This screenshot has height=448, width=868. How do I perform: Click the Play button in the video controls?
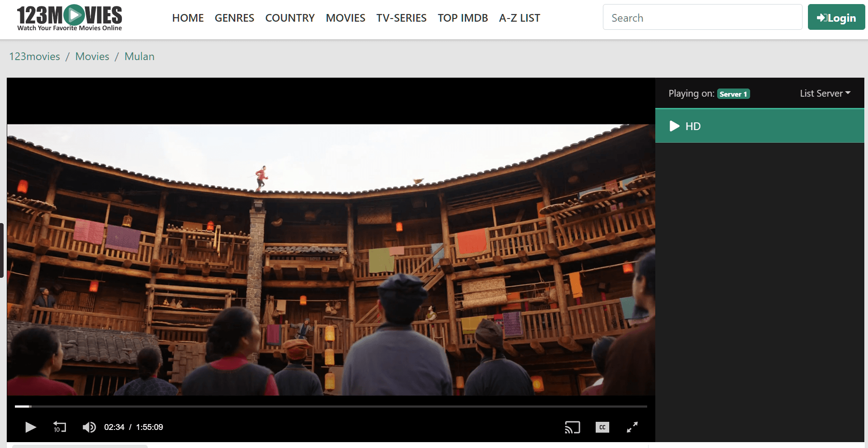(30, 427)
